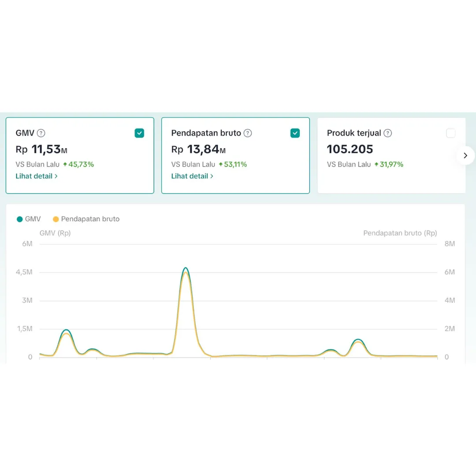Click the tallest peak on the chart
Viewport: 476px width, 476px height.
point(186,268)
